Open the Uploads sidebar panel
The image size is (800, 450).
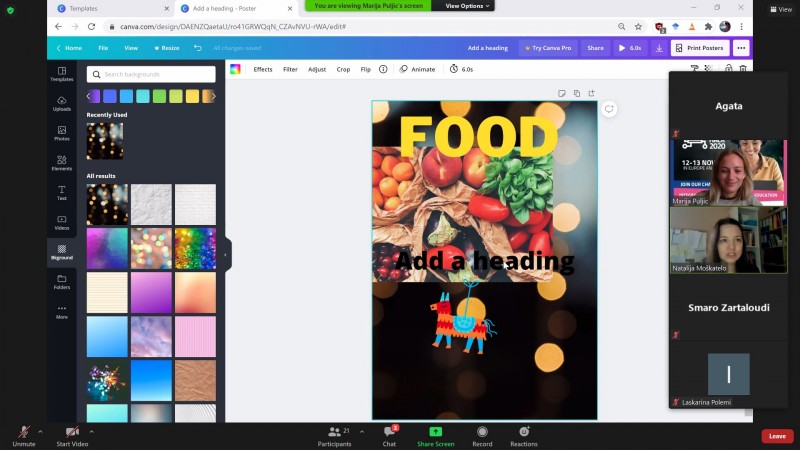(62, 104)
